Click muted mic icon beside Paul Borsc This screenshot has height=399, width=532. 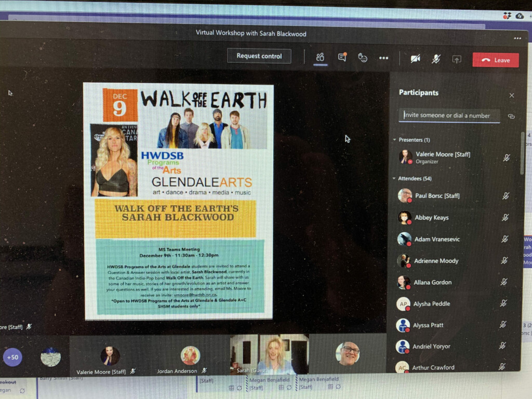(505, 196)
